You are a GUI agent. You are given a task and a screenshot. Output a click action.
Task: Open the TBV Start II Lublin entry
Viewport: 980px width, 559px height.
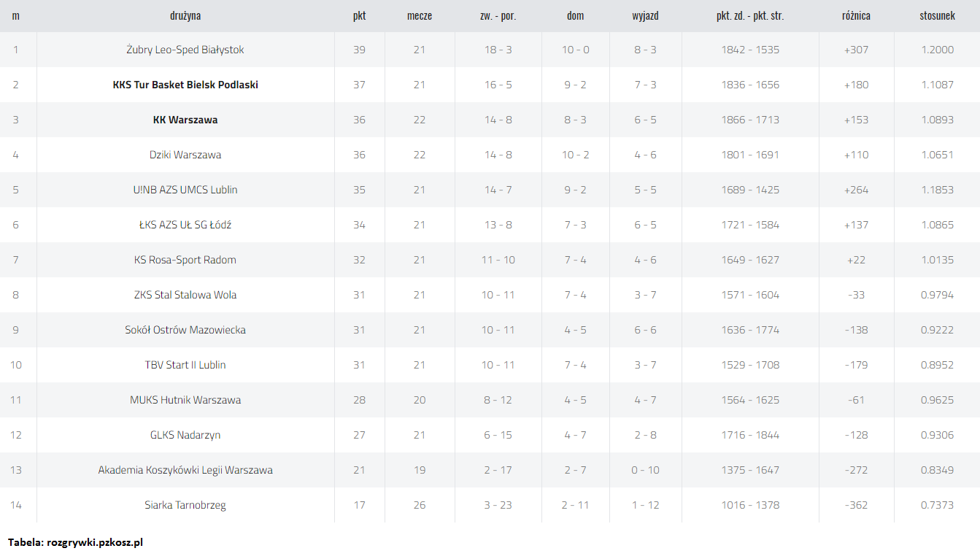pos(185,365)
